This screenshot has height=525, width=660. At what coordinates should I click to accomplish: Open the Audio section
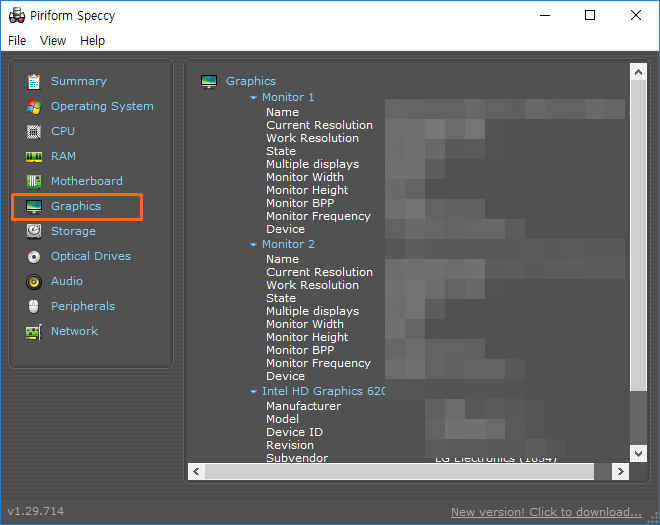[67, 281]
